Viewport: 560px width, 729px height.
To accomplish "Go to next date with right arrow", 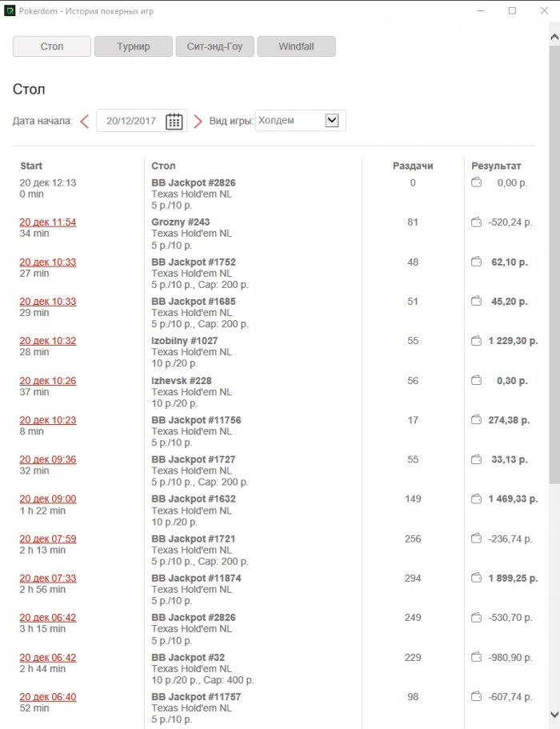I will tap(198, 121).
